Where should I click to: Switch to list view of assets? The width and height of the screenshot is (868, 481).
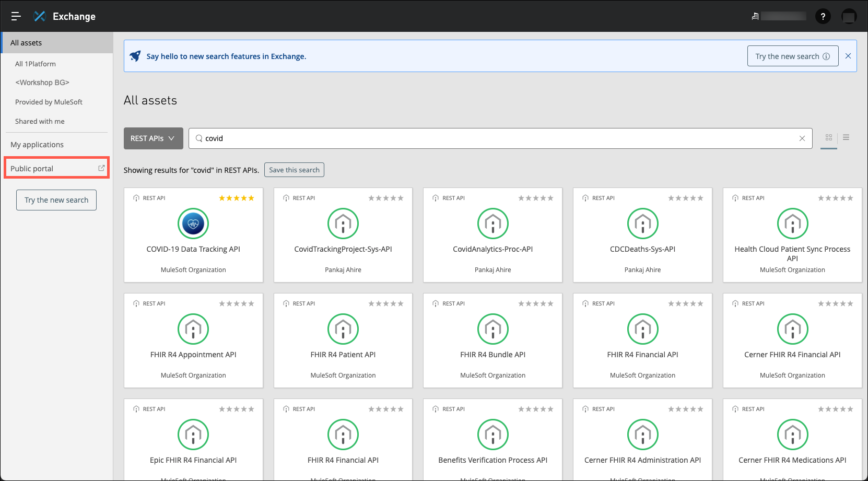coord(846,137)
